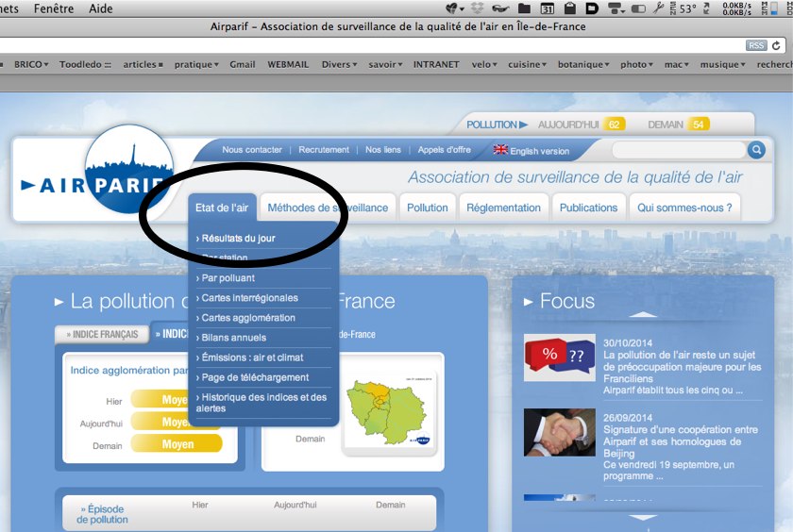Choose Historique des indices et des alertes
This screenshot has height=532, width=793.
(x=263, y=403)
